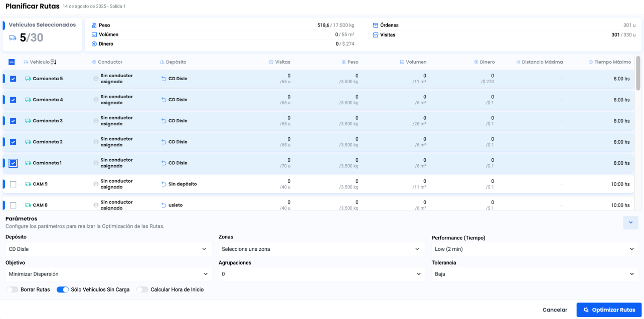This screenshot has height=319, width=644.
Task: Sort vehicles using the Vehículo sort icon
Action: tap(54, 62)
